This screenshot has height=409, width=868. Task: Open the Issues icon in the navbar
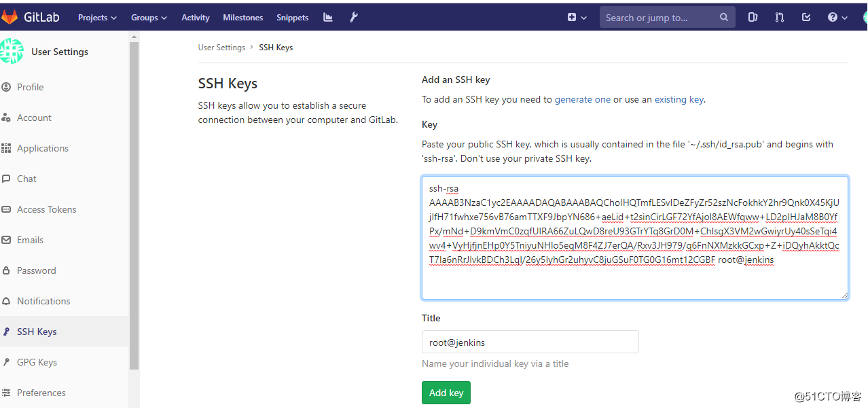(x=752, y=17)
